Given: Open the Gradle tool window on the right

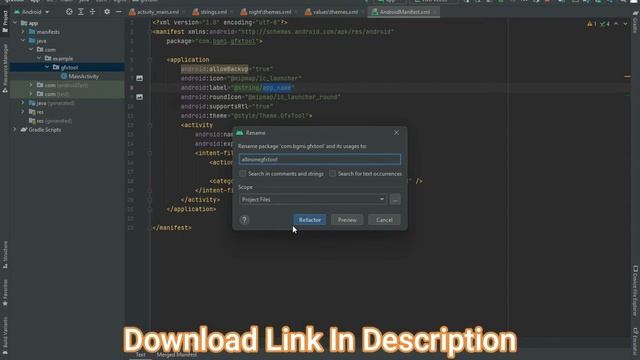Looking at the screenshot, I should point(635,22).
